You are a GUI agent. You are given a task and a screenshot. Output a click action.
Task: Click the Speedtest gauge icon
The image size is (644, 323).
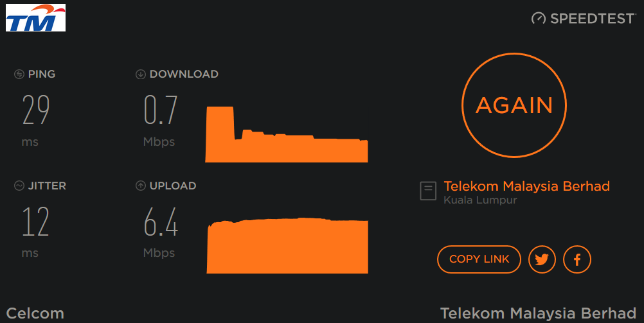tap(539, 19)
